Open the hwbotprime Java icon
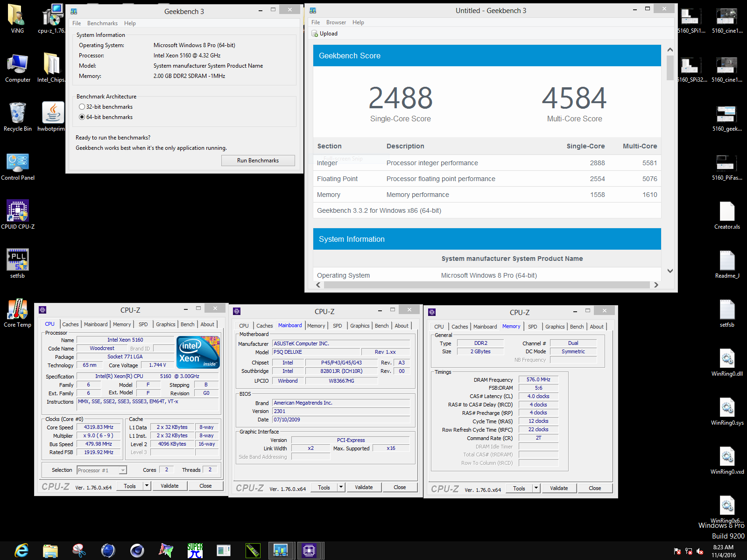Viewport: 747px width, 560px height. 51,117
